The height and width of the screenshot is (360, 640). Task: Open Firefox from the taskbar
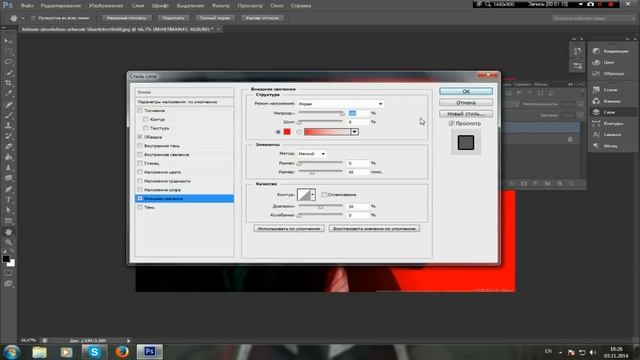click(122, 352)
